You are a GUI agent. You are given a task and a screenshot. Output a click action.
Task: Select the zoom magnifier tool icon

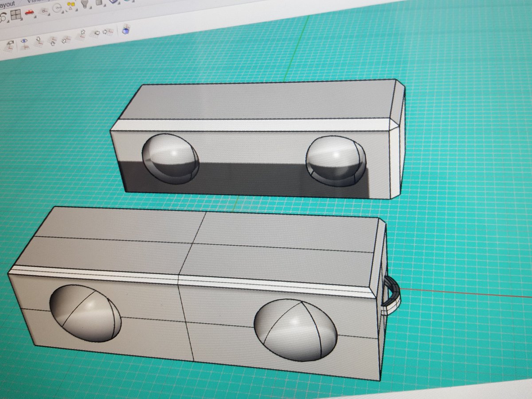[x=3, y=18]
